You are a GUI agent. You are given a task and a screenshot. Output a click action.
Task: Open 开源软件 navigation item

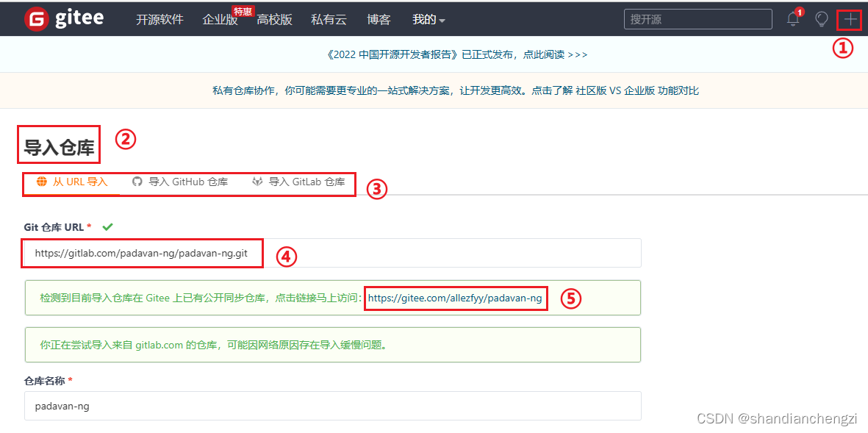(x=160, y=20)
